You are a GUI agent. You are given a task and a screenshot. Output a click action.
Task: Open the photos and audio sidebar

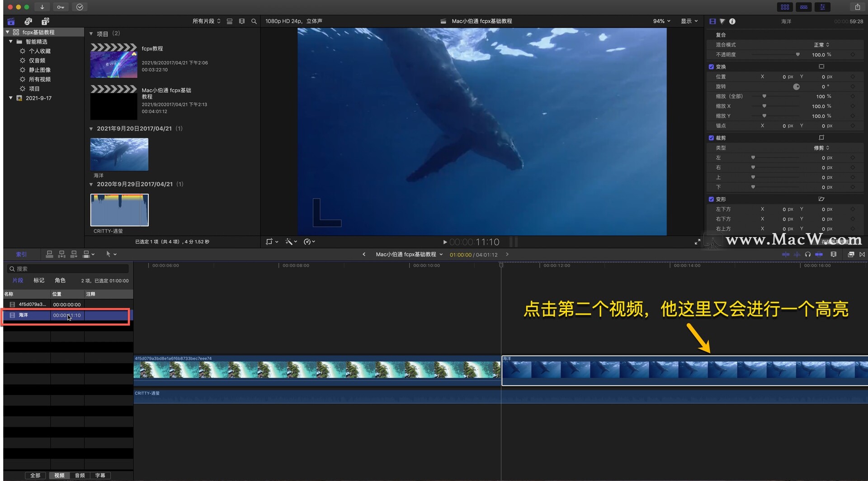click(x=28, y=21)
